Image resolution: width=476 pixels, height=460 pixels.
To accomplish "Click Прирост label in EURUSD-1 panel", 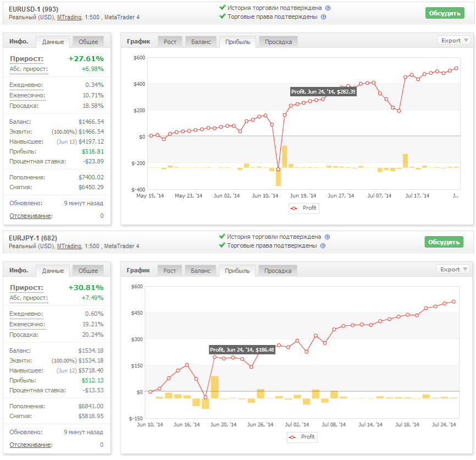I will tap(27, 59).
